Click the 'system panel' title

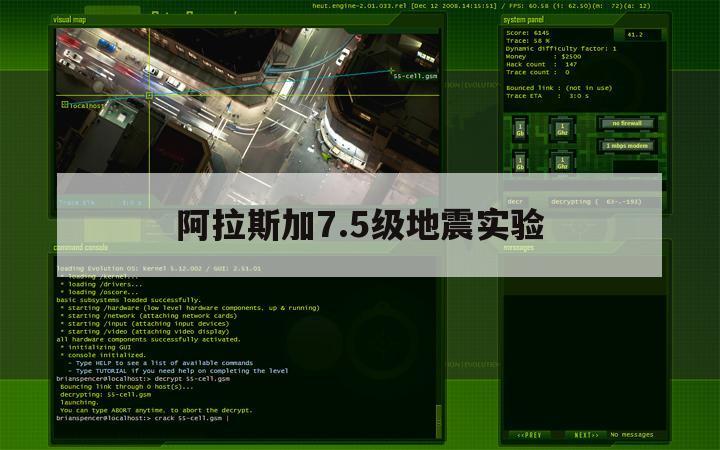pos(523,19)
